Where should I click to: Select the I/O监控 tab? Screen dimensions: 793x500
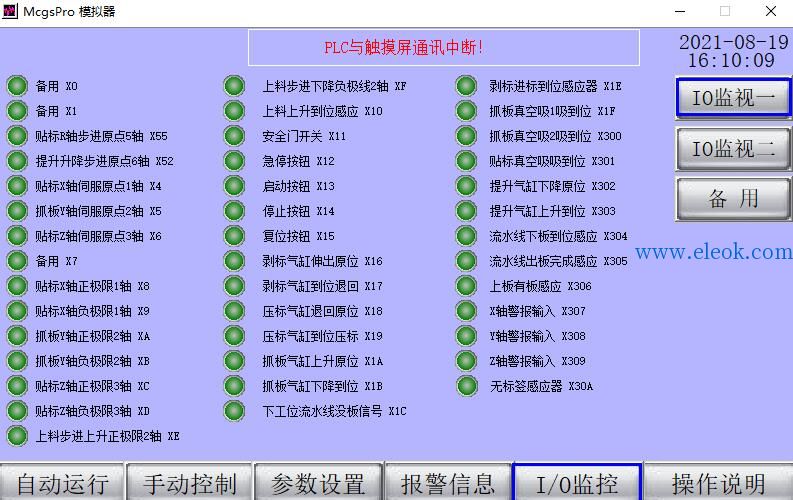(577, 482)
